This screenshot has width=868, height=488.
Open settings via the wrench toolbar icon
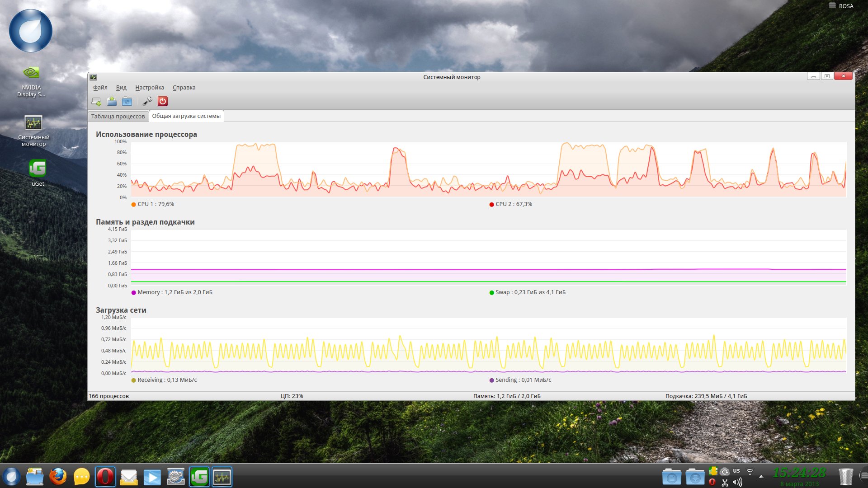(147, 101)
